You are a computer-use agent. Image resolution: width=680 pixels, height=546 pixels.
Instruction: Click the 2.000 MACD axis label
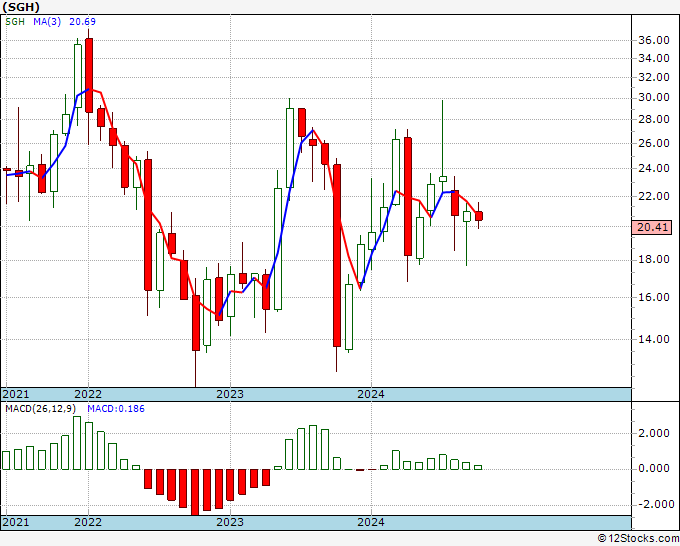coord(654,433)
